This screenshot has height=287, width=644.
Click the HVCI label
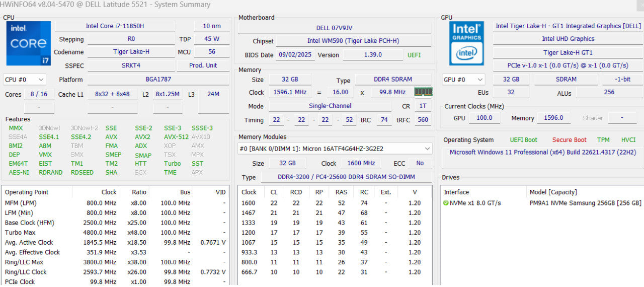pyautogui.click(x=628, y=140)
